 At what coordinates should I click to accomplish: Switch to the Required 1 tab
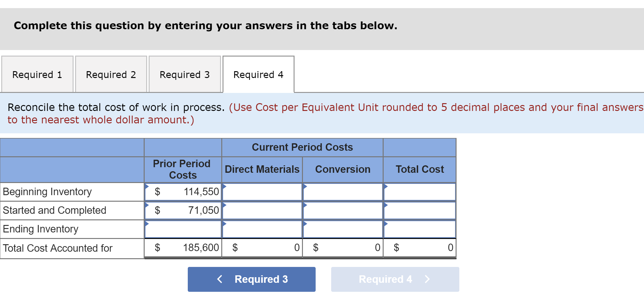(37, 74)
